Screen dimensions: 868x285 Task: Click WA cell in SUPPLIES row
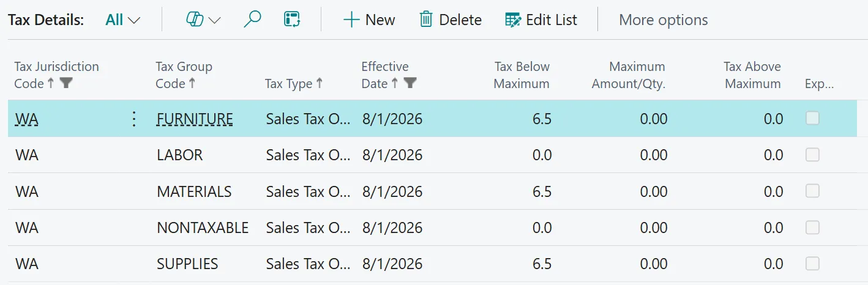(x=27, y=264)
